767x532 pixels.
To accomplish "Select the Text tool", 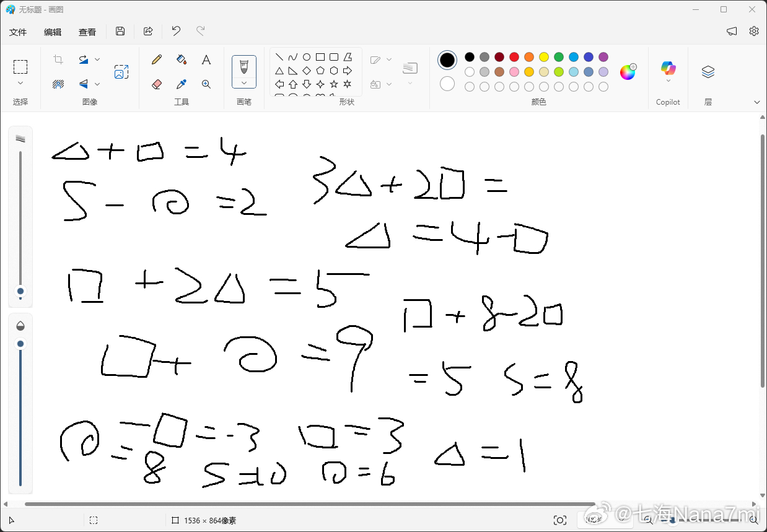I will pos(206,59).
